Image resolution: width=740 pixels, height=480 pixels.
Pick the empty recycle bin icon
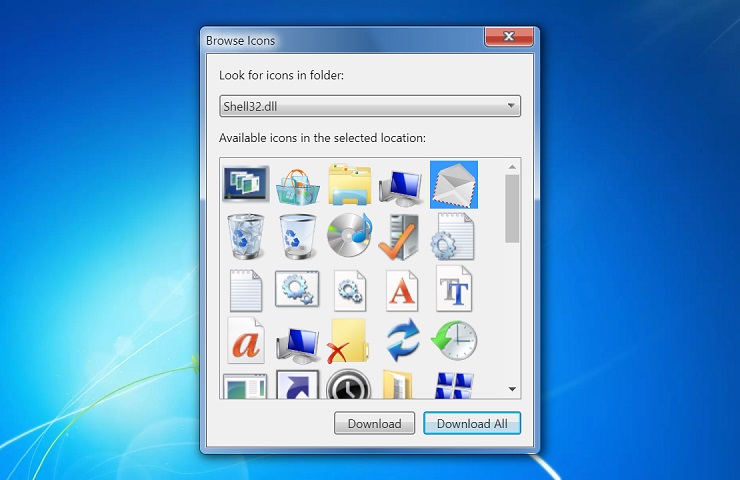click(x=297, y=236)
